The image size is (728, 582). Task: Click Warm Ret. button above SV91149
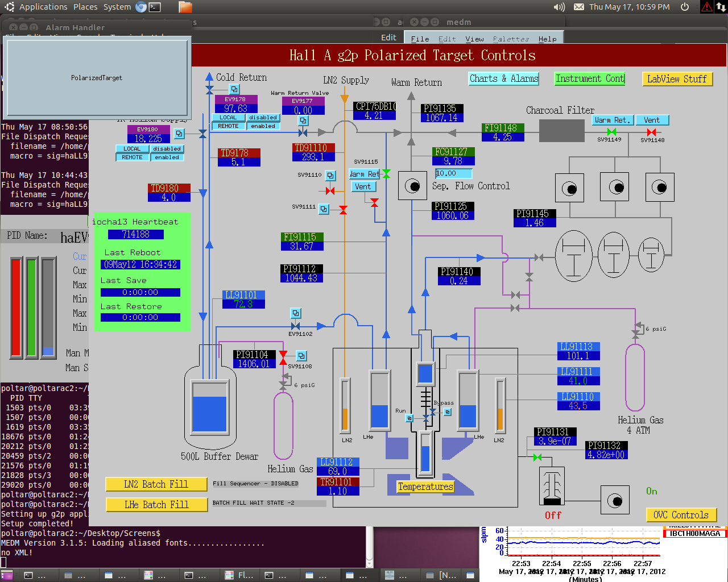[x=613, y=120]
